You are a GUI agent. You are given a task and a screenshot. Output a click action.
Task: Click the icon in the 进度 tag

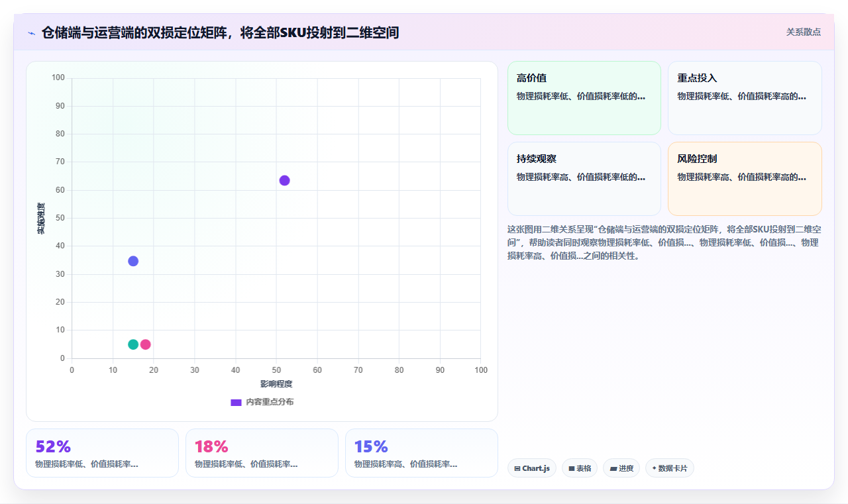(x=613, y=469)
